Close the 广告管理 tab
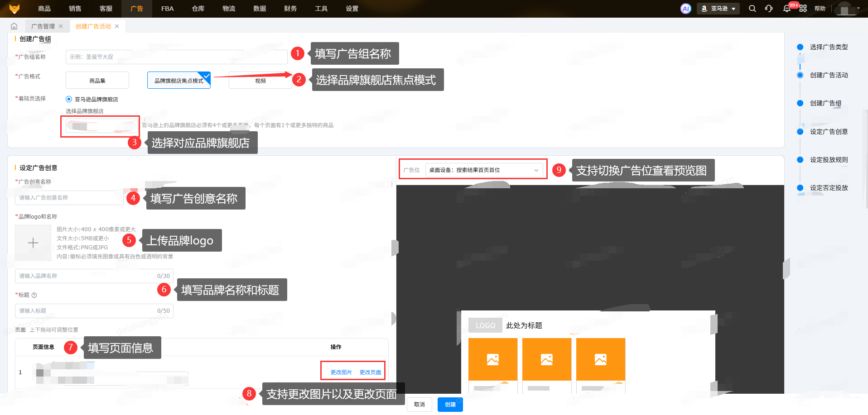This screenshot has height=415, width=868. pyautogui.click(x=61, y=26)
